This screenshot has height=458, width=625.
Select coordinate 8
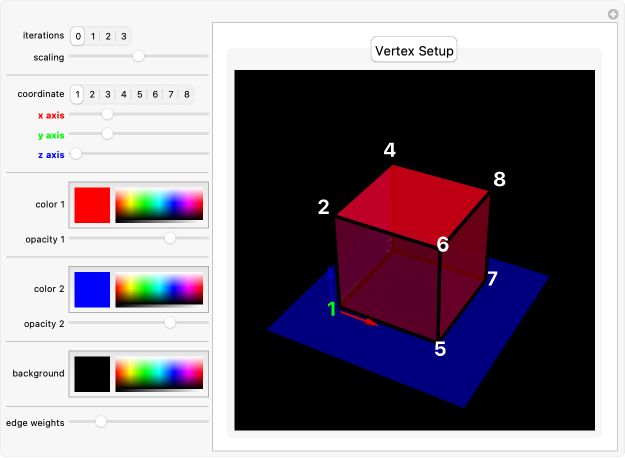tap(187, 94)
